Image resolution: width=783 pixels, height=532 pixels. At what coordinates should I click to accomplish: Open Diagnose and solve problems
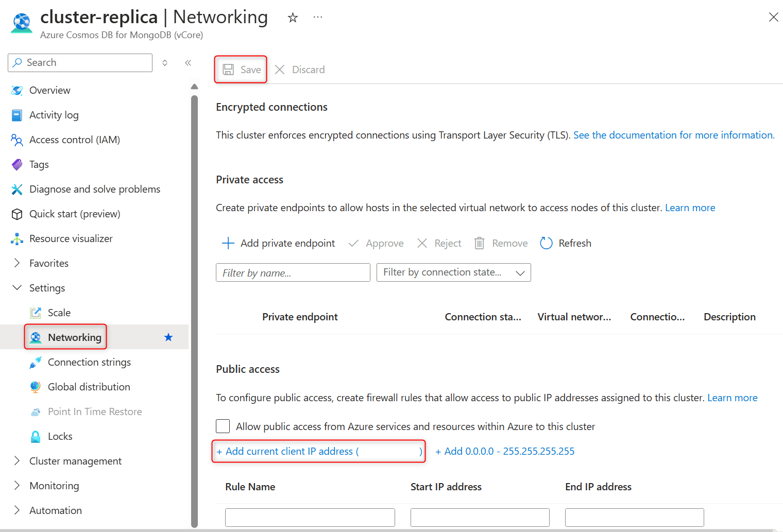[x=94, y=189]
